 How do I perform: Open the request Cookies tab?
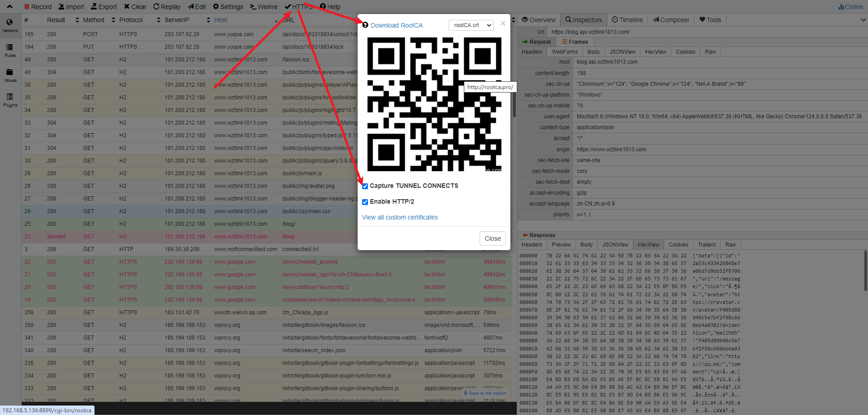685,52
